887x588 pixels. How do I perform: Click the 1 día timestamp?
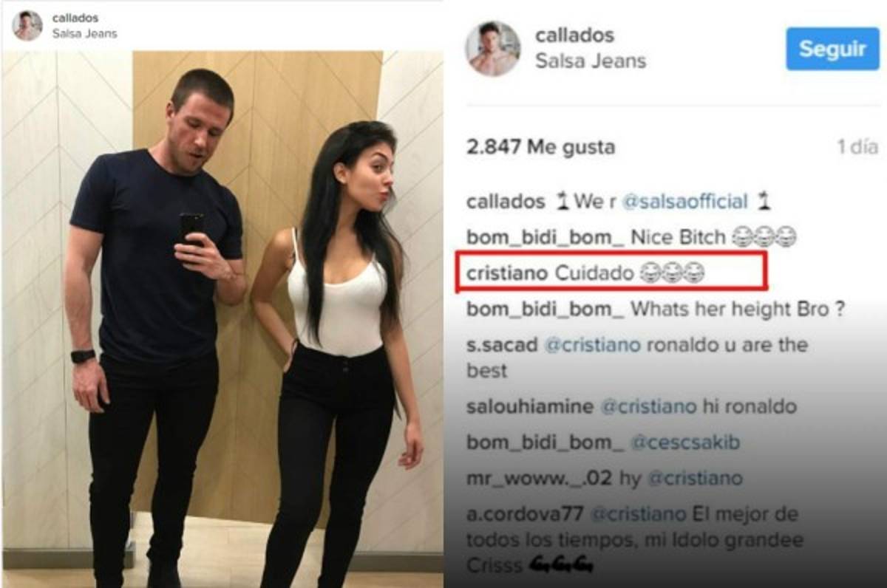[857, 147]
